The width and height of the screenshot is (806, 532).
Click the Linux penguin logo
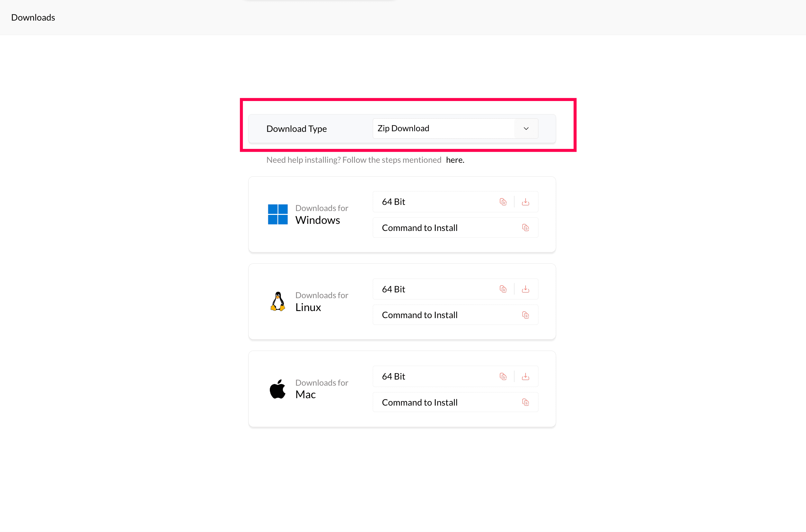click(278, 301)
